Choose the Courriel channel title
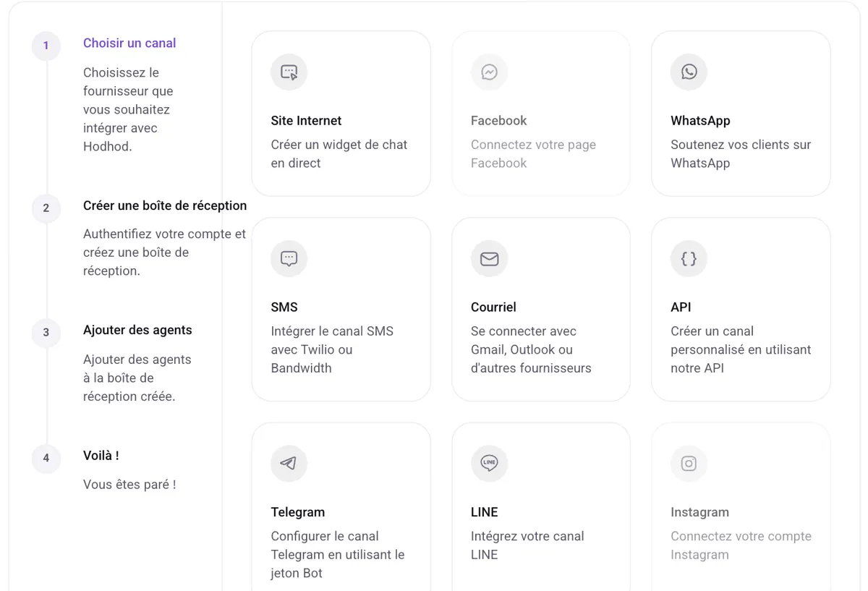 pos(493,307)
